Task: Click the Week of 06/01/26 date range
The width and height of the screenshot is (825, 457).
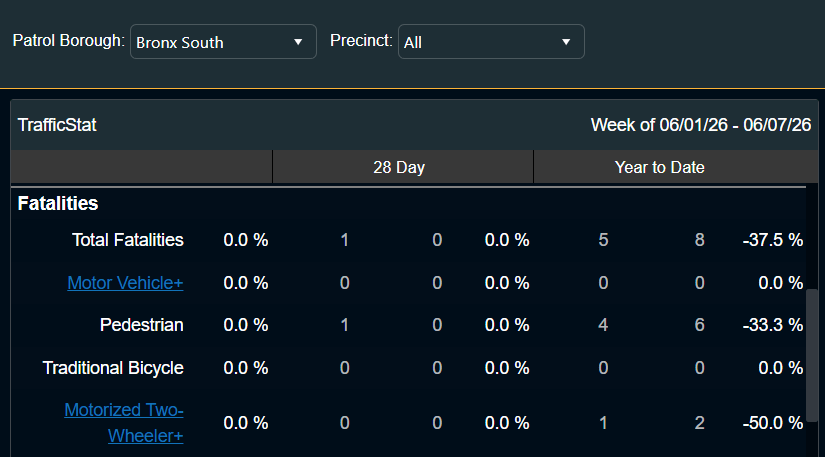Action: coord(700,125)
